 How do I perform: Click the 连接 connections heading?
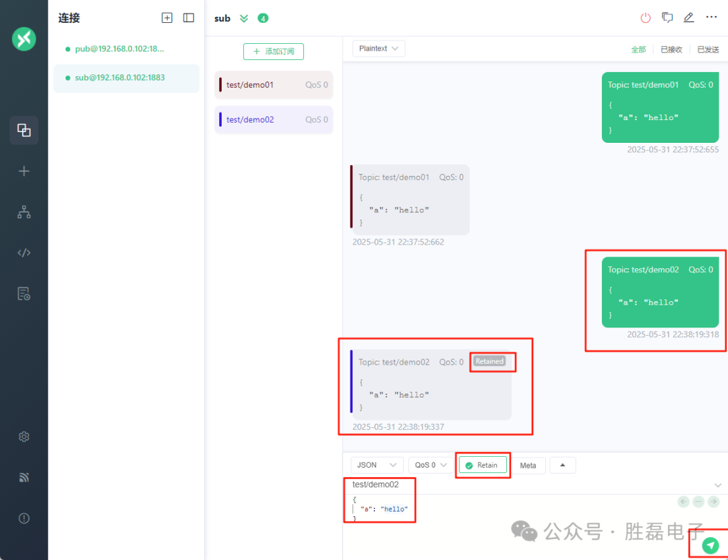pyautogui.click(x=69, y=18)
